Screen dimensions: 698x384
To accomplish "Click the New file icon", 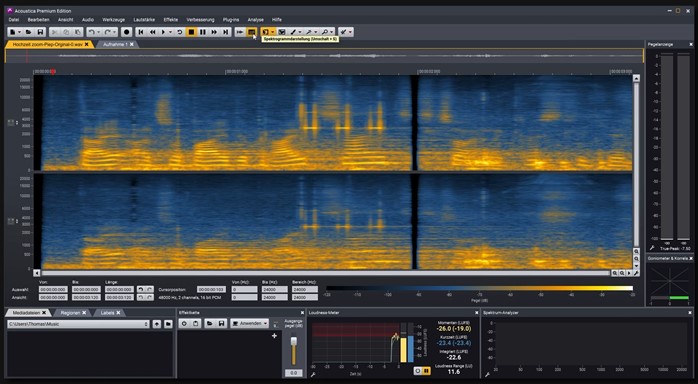I will [12, 32].
